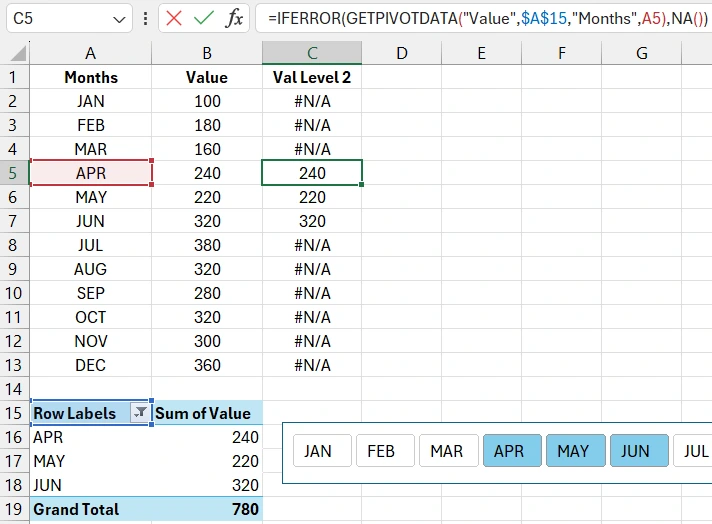Click the Select All corner triangle
The image size is (712, 524).
[14, 53]
